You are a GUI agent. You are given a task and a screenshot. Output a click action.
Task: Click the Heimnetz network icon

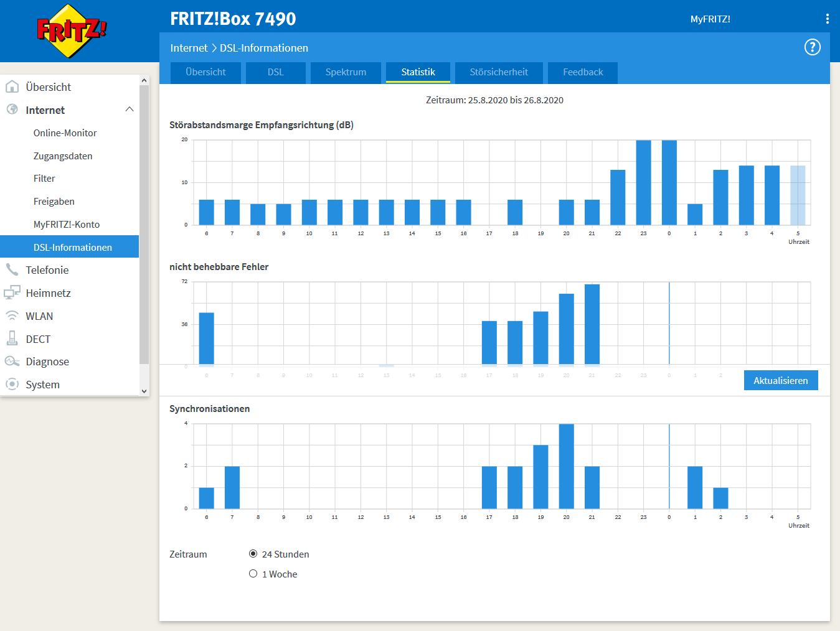pyautogui.click(x=12, y=292)
